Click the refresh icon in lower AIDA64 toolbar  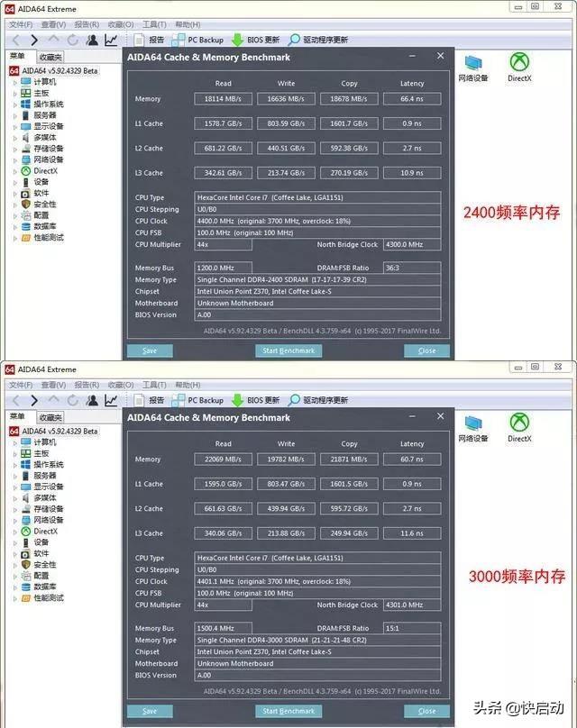[72, 401]
